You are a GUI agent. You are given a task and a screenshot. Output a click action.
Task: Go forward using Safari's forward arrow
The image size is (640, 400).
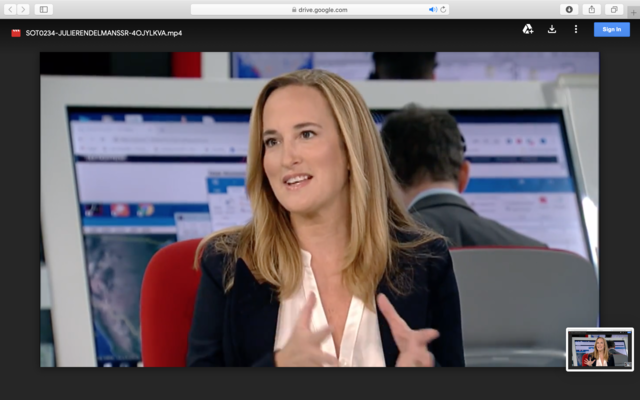pos(23,9)
